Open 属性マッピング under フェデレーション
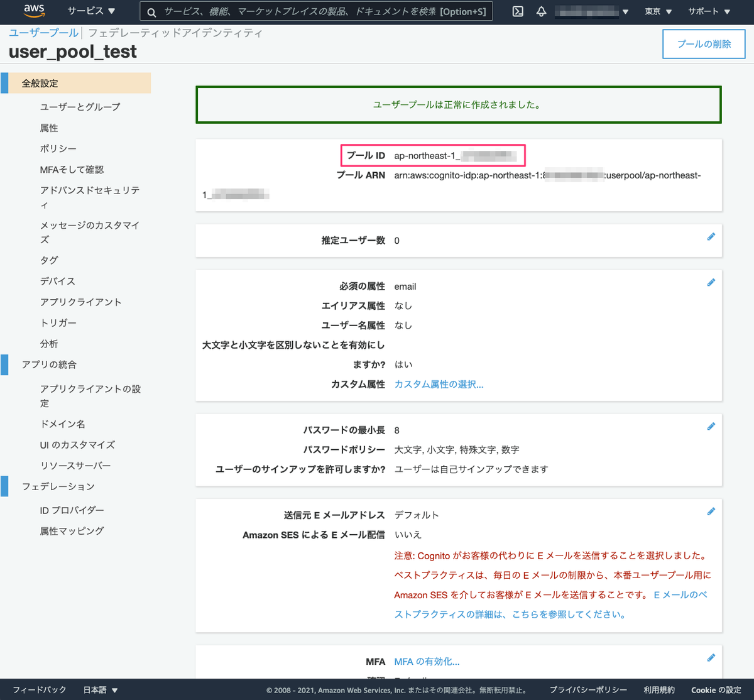Screen dimensions: 754x700 pyautogui.click(x=72, y=531)
